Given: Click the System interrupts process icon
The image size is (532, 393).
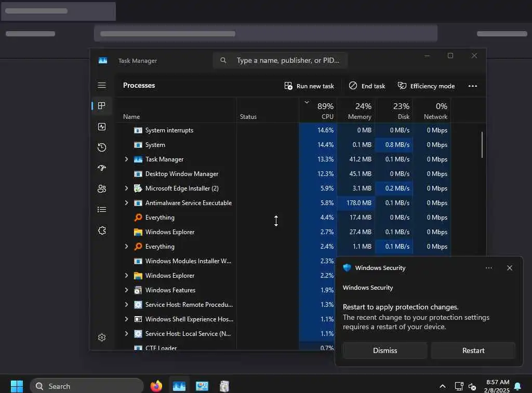Looking at the screenshot, I should point(138,130).
